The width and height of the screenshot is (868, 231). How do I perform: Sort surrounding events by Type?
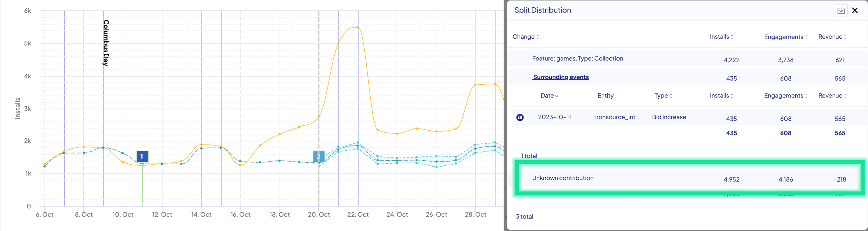663,96
